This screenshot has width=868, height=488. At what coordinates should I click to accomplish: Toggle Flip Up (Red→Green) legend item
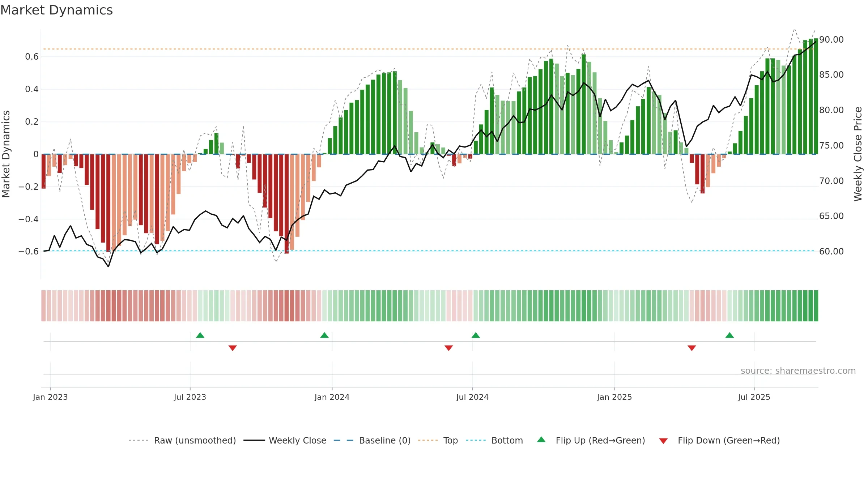pyautogui.click(x=591, y=440)
